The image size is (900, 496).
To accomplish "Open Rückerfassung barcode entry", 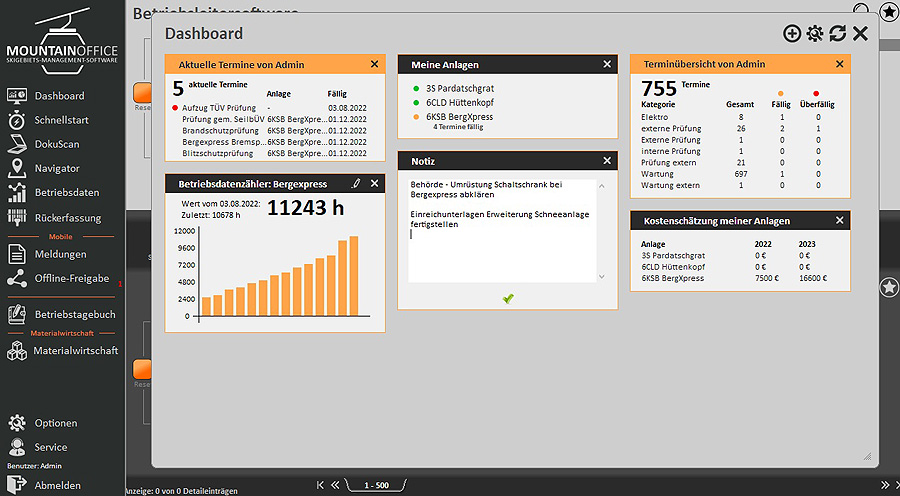I will (x=66, y=217).
